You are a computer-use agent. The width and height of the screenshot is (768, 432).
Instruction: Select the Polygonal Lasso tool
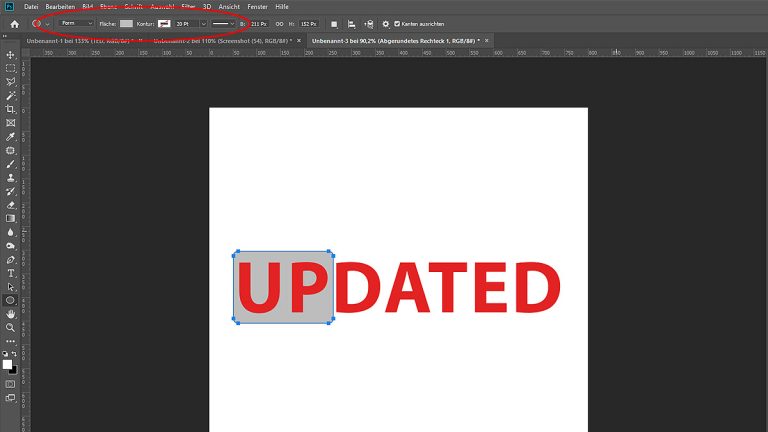10,82
